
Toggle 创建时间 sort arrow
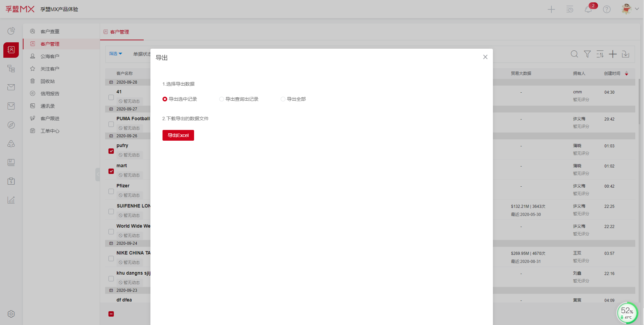pos(626,74)
